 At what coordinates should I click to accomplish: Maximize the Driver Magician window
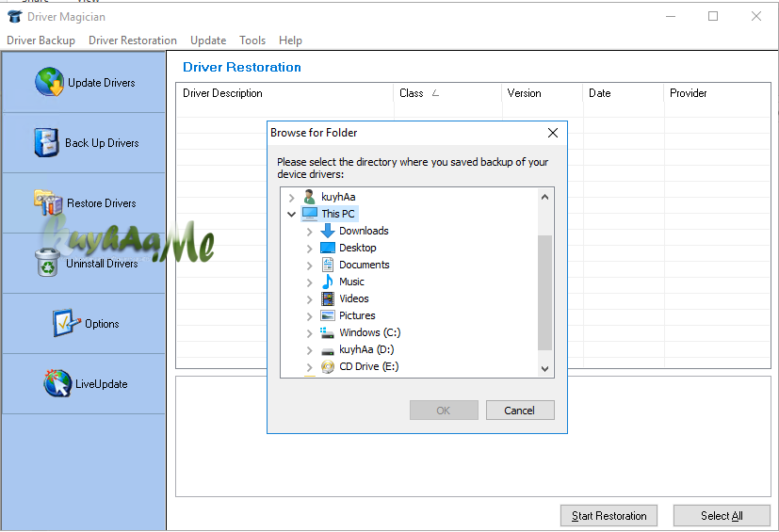pyautogui.click(x=713, y=16)
